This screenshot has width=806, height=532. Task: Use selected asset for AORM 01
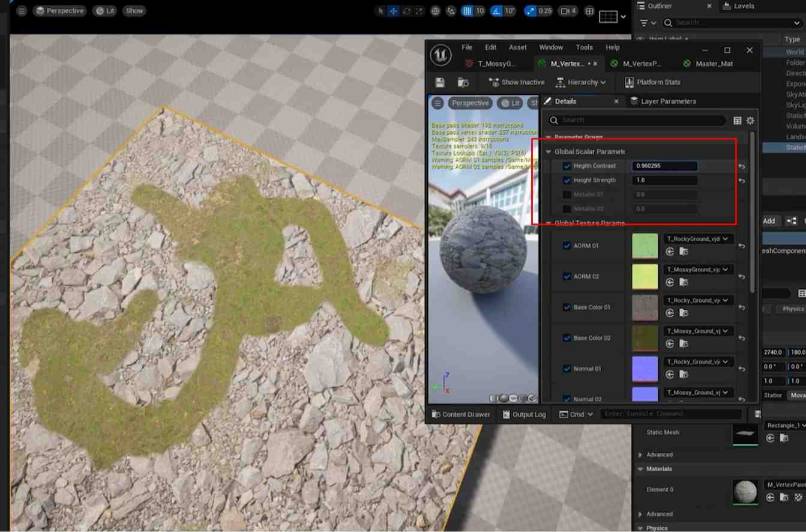670,252
